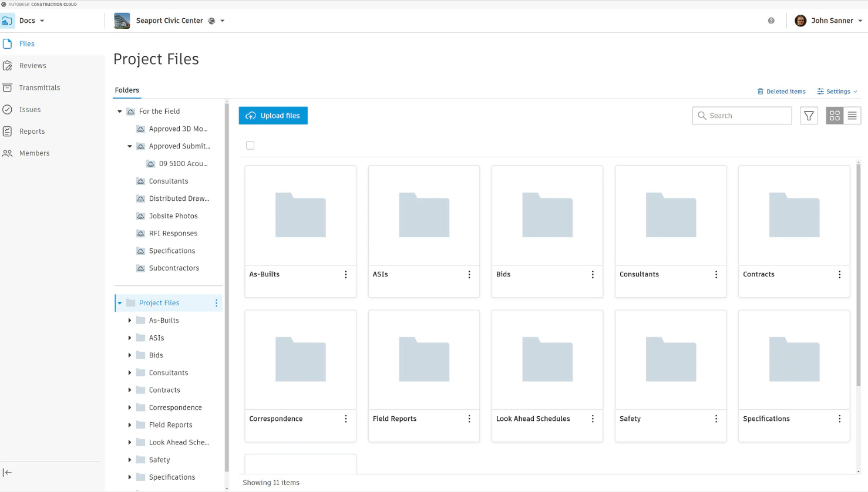Switch to list view
The height and width of the screenshot is (492, 868).
point(852,115)
